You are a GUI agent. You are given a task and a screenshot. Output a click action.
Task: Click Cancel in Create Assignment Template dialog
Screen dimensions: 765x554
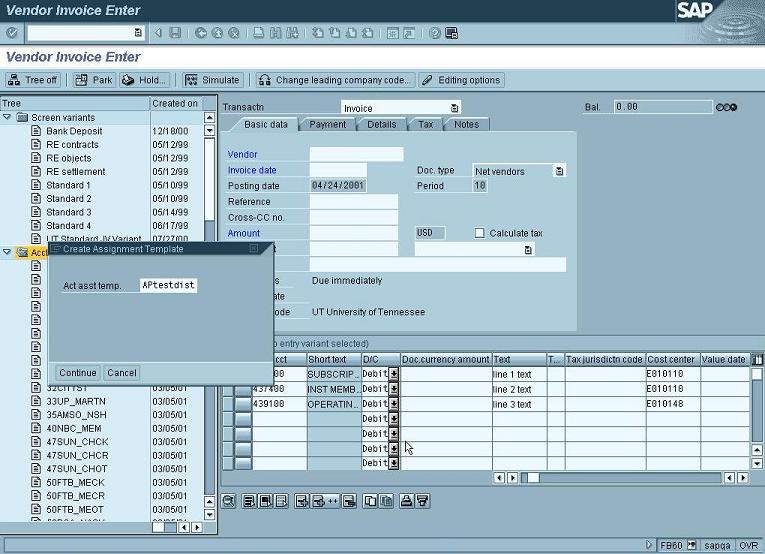(121, 373)
